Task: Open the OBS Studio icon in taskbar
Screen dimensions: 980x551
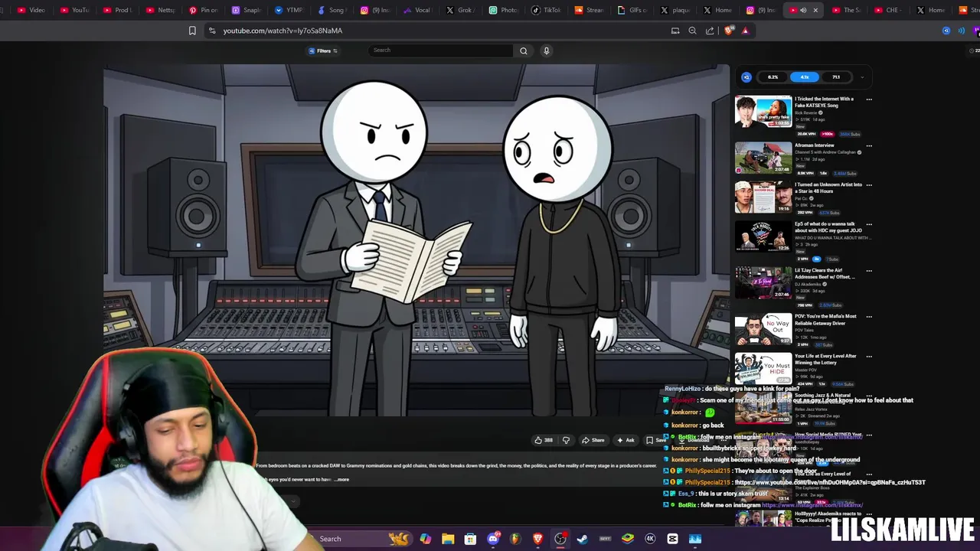Action: (560, 539)
